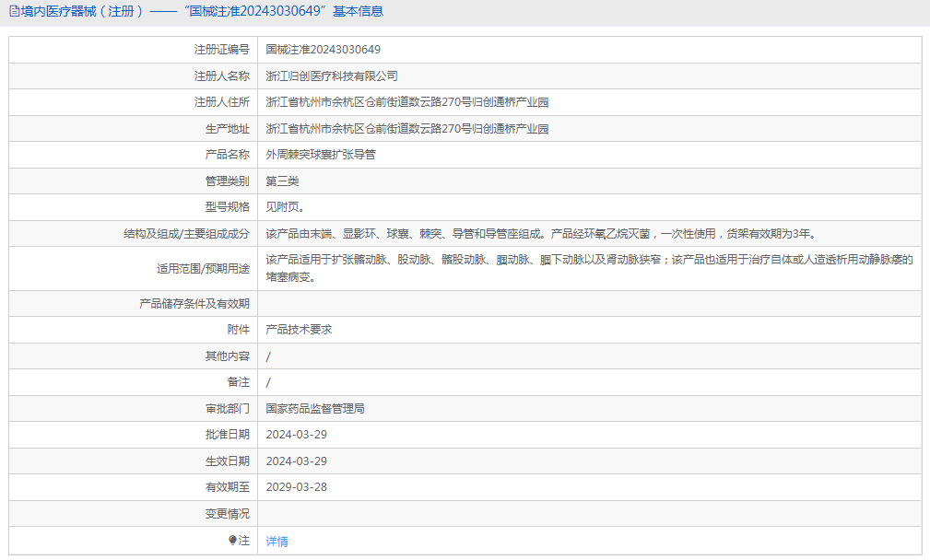930x560 pixels.
Task: Click the 审批部门 label
Action: [x=227, y=409]
